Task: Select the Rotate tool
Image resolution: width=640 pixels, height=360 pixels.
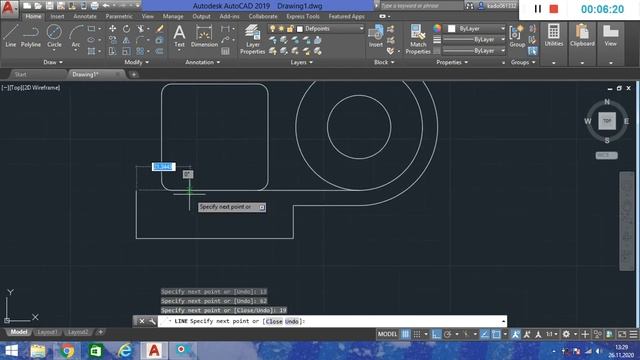Action: (127, 29)
